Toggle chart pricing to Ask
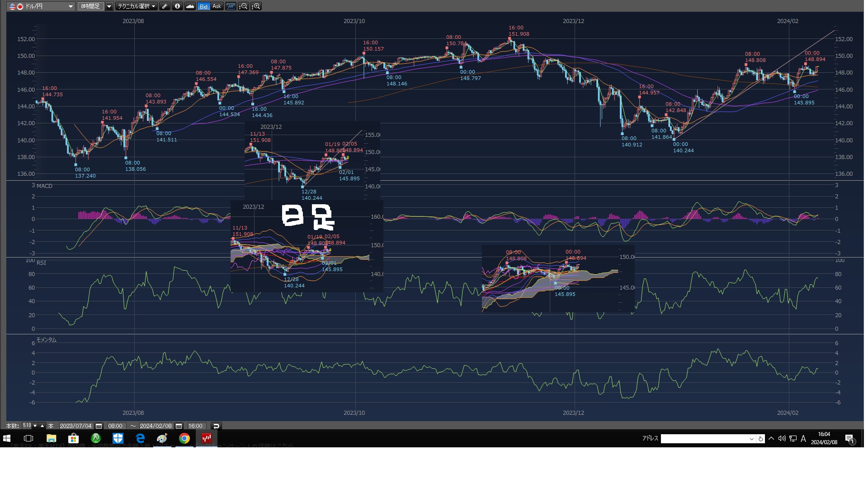This screenshot has height=488, width=868. tap(217, 6)
